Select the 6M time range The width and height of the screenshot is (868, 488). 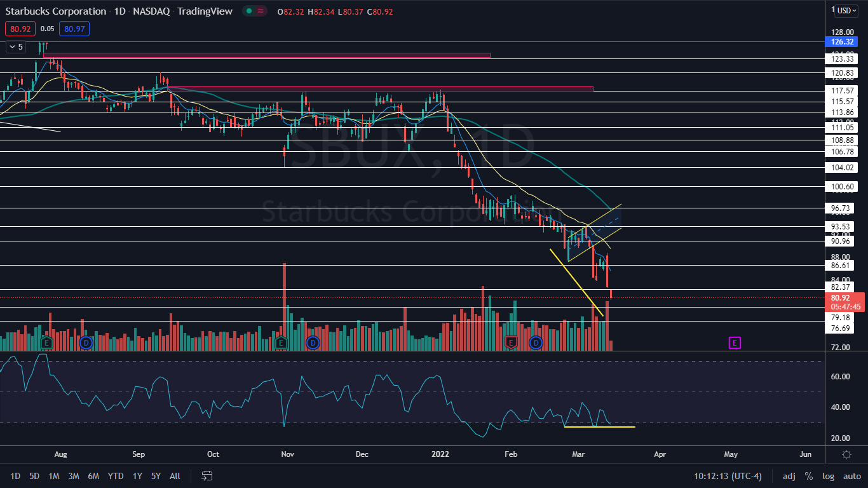pyautogui.click(x=93, y=476)
